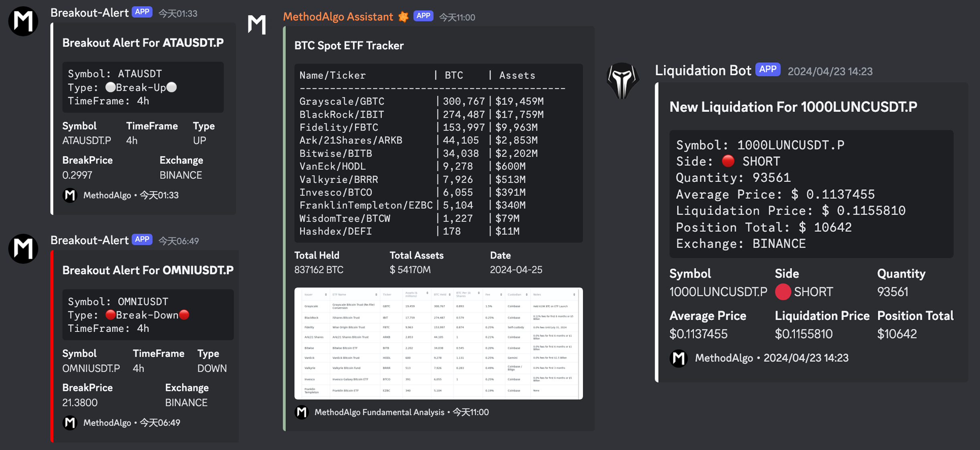The image size is (980, 450).
Task: Click the Breakout-Alert bot avatar top left
Action: tap(23, 21)
